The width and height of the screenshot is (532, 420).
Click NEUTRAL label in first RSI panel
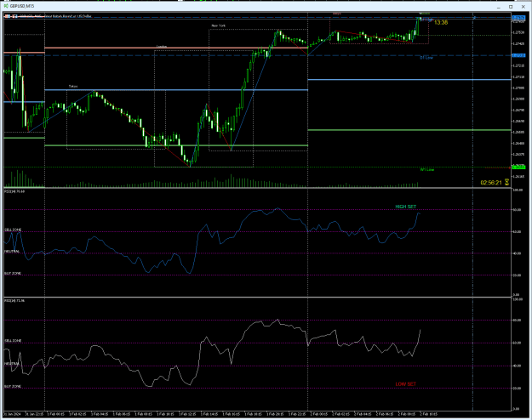pyautogui.click(x=12, y=252)
